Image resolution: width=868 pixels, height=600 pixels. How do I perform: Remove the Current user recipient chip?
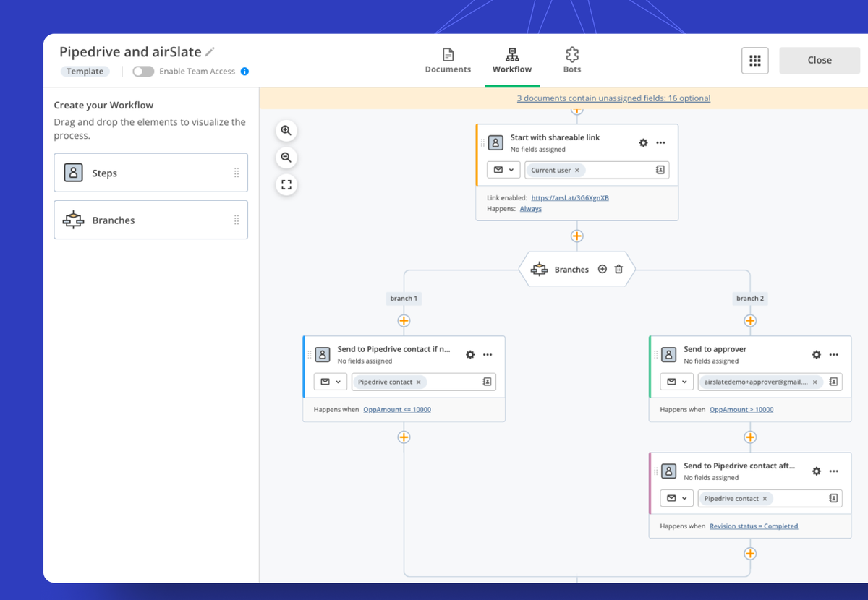577,171
